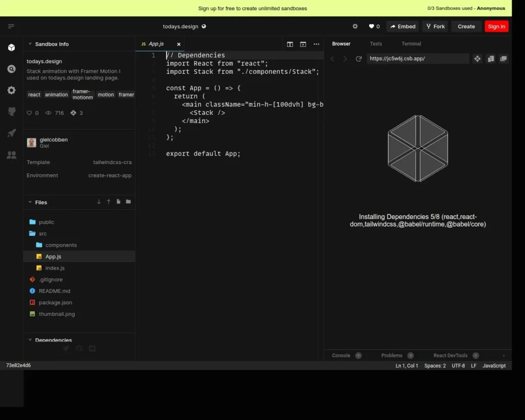Viewport: 525px width, 420px height.
Task: Expand the components folder
Action: 79,245
